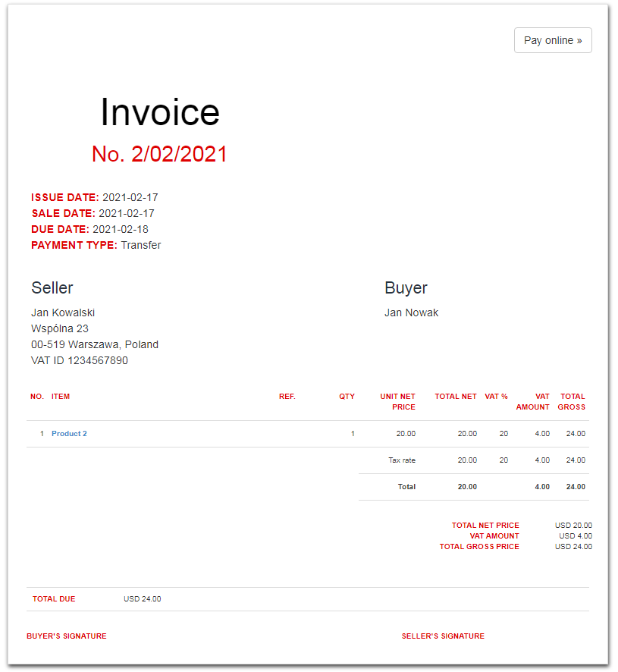Screen dimensions: 618x672
Task: Click the DUE DATE label
Action: click(x=60, y=229)
